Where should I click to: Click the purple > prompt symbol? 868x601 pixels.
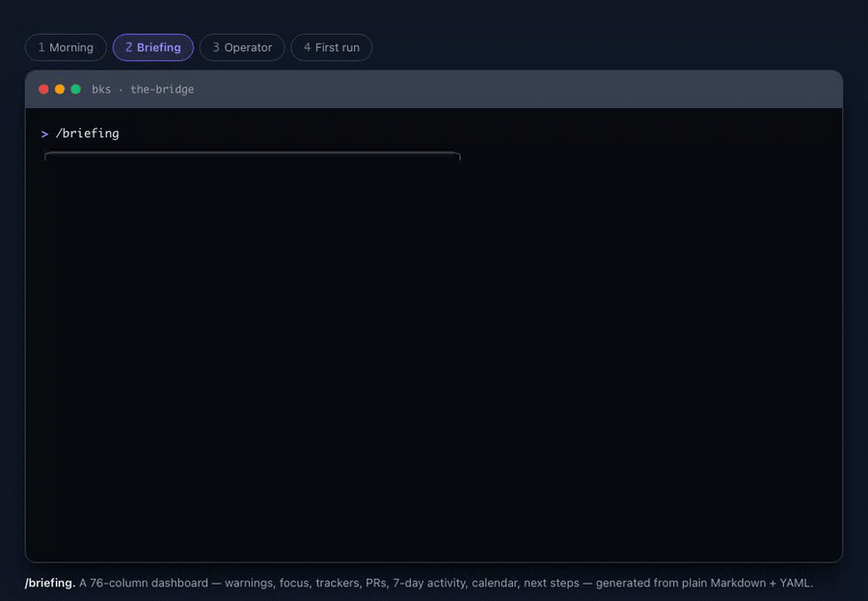click(44, 134)
